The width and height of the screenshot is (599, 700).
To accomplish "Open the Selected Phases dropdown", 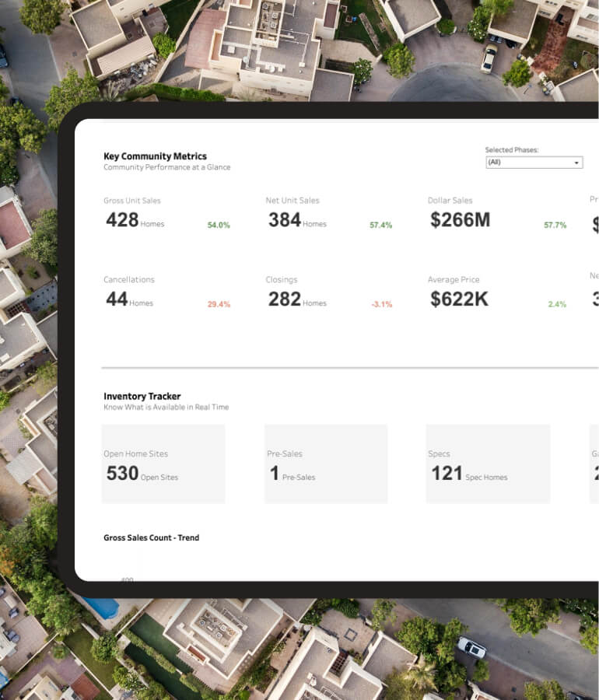I will (x=534, y=163).
